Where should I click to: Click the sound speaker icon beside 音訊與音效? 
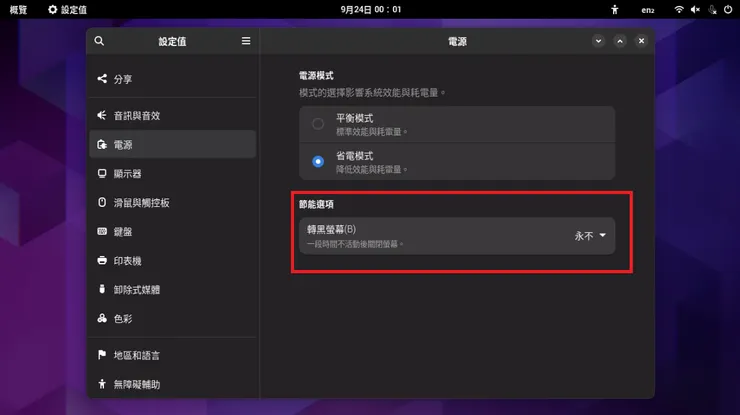coord(102,115)
